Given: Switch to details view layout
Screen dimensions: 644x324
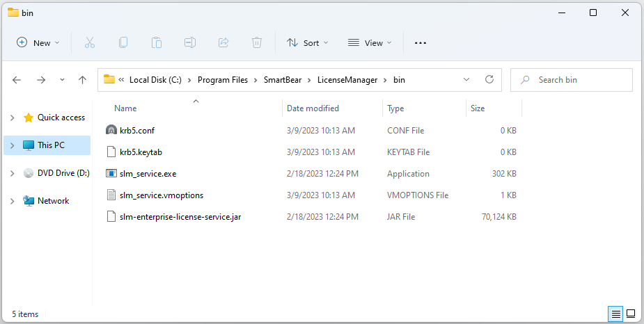Looking at the screenshot, I should pos(615,314).
